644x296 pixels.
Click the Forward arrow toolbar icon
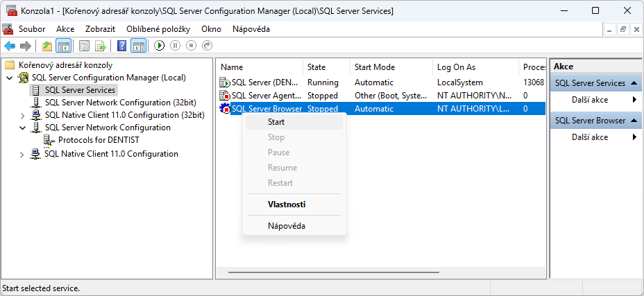[26, 46]
